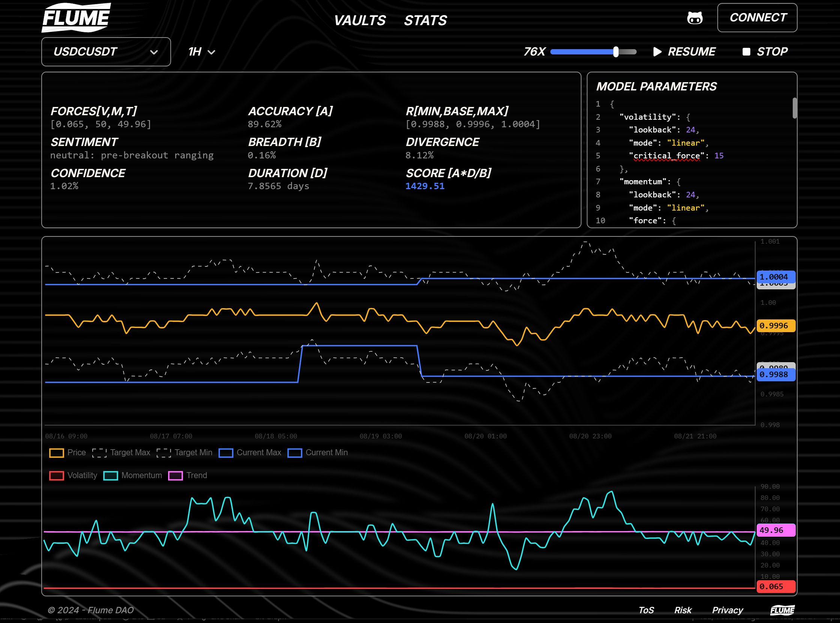840x623 pixels.
Task: Click the Model Parameters scrollbar thumb
Action: (794, 108)
